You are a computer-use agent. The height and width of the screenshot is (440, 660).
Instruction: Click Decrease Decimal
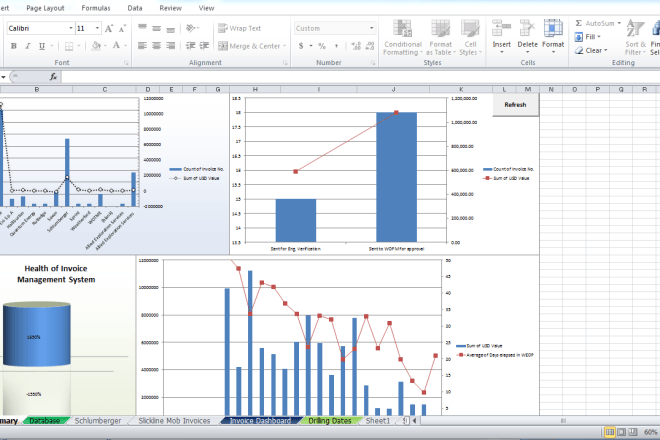click(370, 45)
